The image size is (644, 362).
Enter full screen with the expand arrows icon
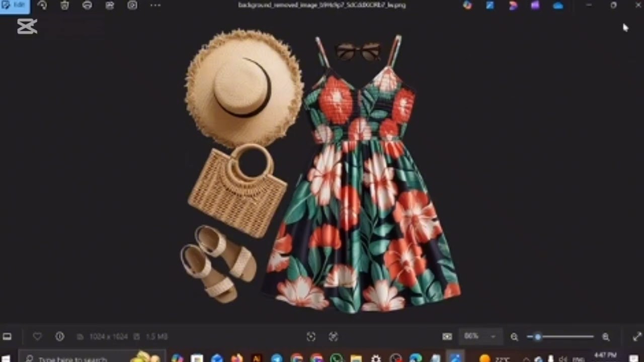637,336
